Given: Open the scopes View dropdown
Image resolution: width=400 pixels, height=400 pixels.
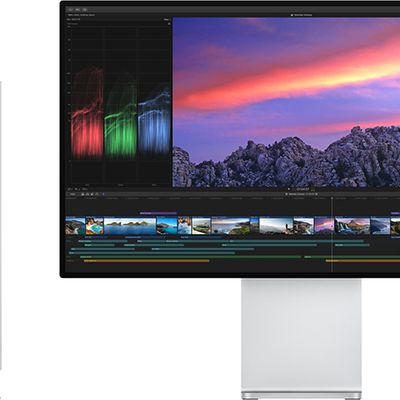Looking at the screenshot, I should pos(167,20).
